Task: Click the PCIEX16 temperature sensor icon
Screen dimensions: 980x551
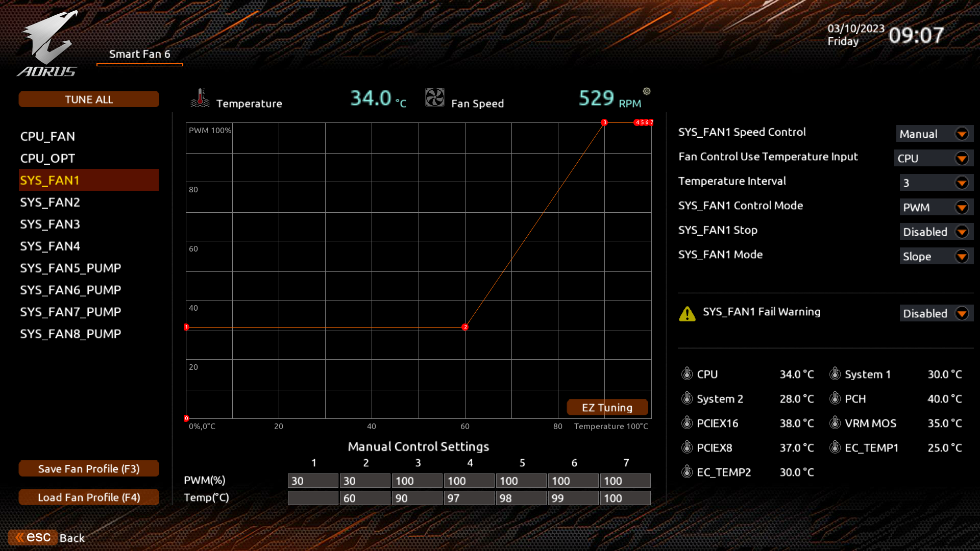Action: click(x=687, y=423)
